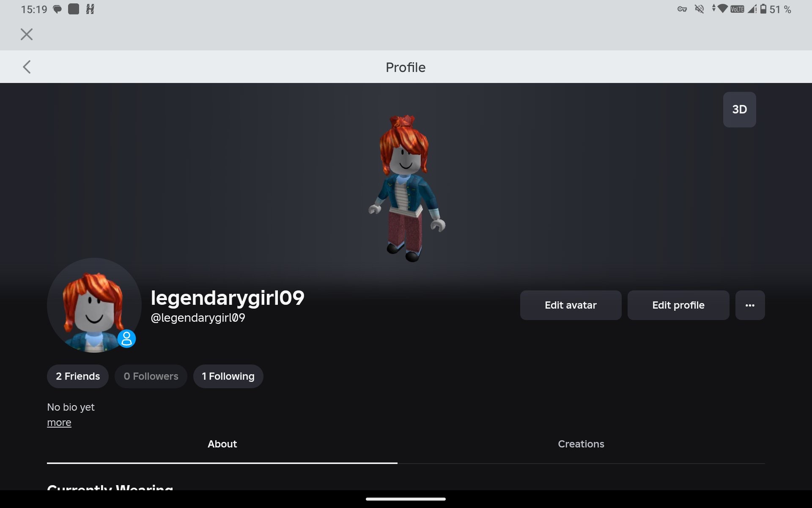The height and width of the screenshot is (508, 812).
Task: Toggle the 3D avatar view button
Action: (x=739, y=110)
